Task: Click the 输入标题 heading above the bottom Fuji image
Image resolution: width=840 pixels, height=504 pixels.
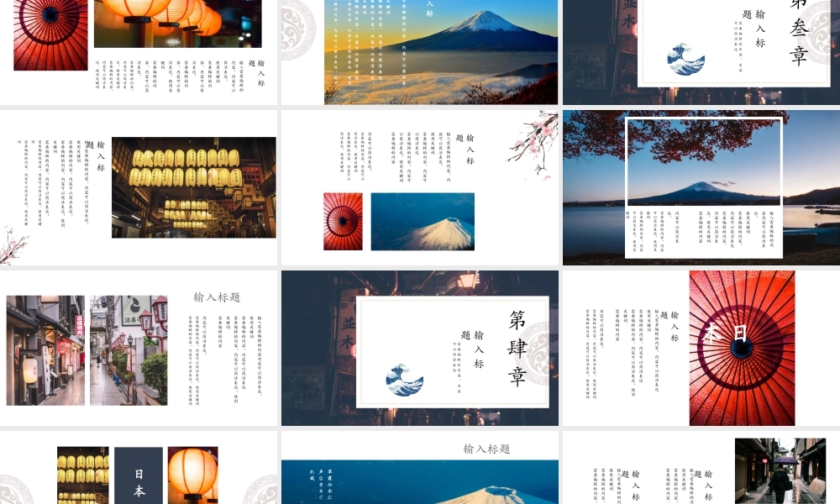Action: click(486, 449)
